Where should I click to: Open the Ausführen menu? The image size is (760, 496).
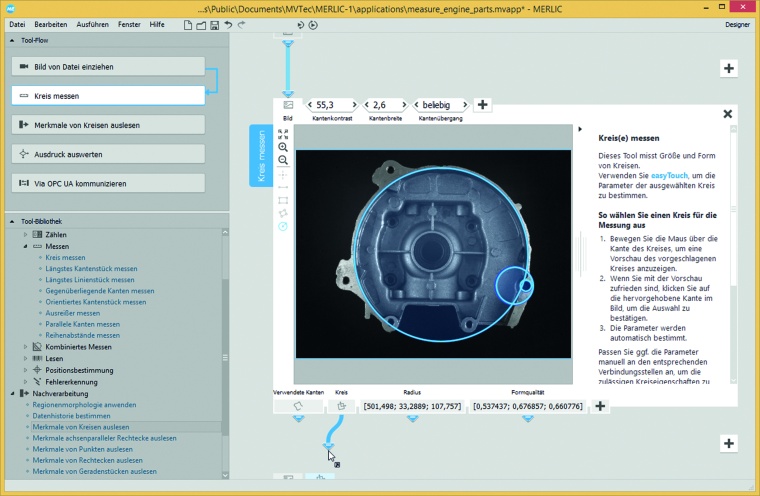coord(92,24)
